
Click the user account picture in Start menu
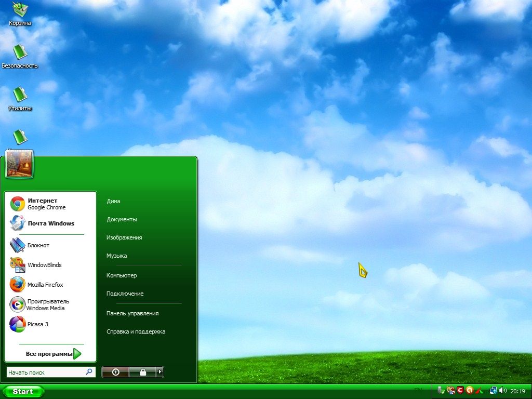pos(19,164)
